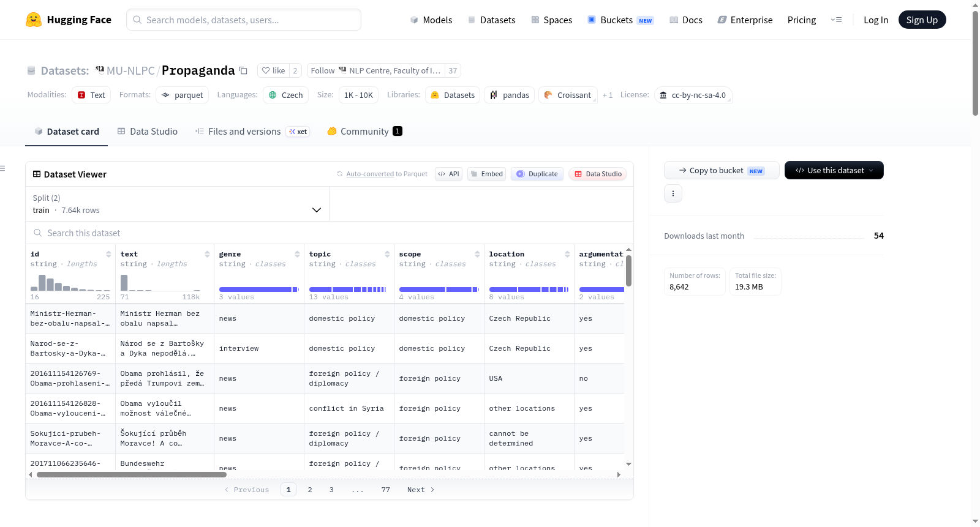Expand the Split train dropdown

coord(177,204)
